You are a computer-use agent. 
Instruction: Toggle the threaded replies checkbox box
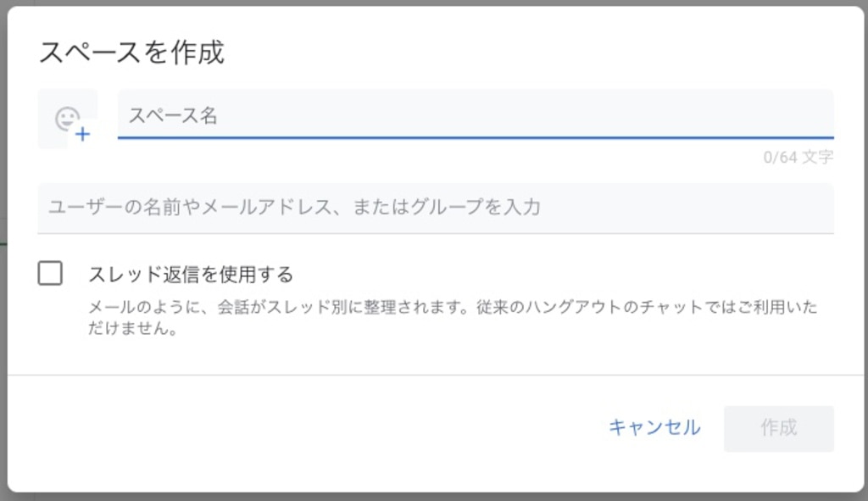pos(50,273)
